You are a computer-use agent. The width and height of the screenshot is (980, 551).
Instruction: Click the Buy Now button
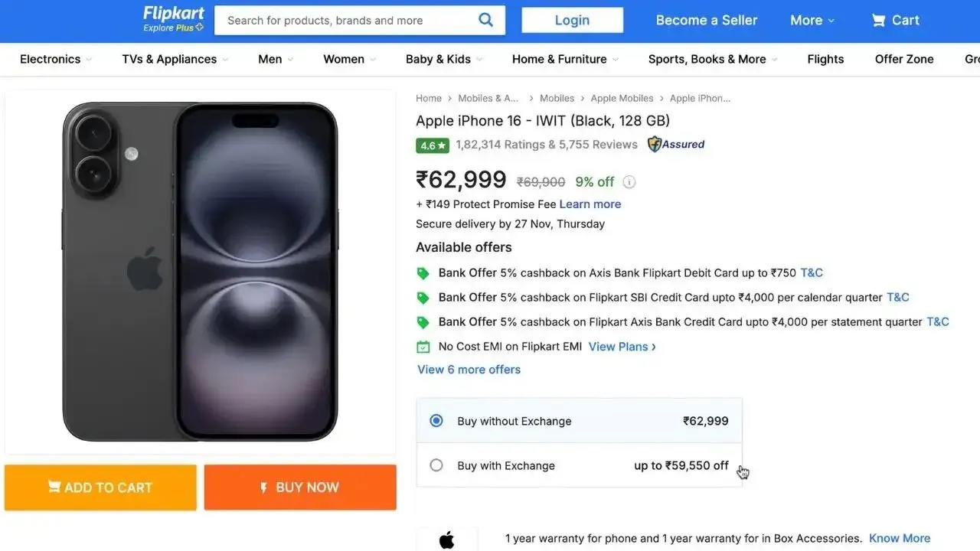(x=299, y=487)
